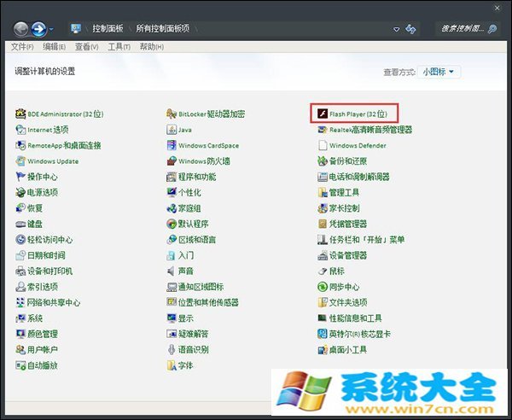512x420 pixels.
Task: Open the Windows Update icon
Action: [x=20, y=161]
